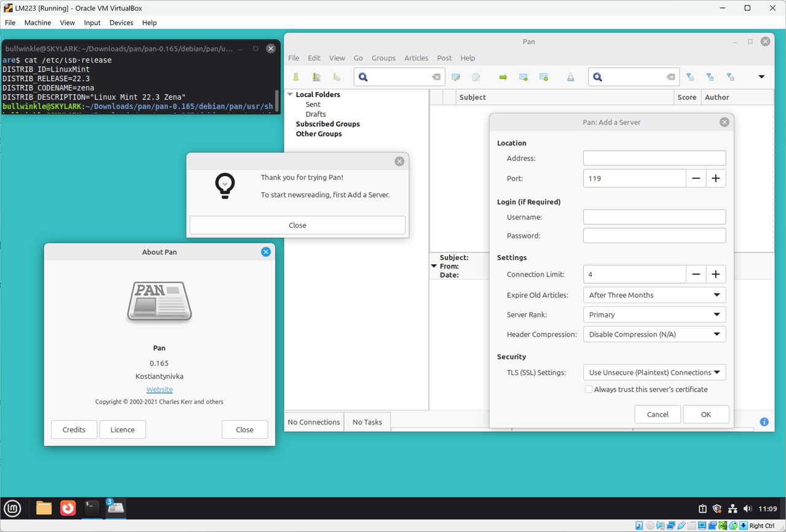Click the Password field
Viewport: 786px width, 532px height.
pos(654,235)
